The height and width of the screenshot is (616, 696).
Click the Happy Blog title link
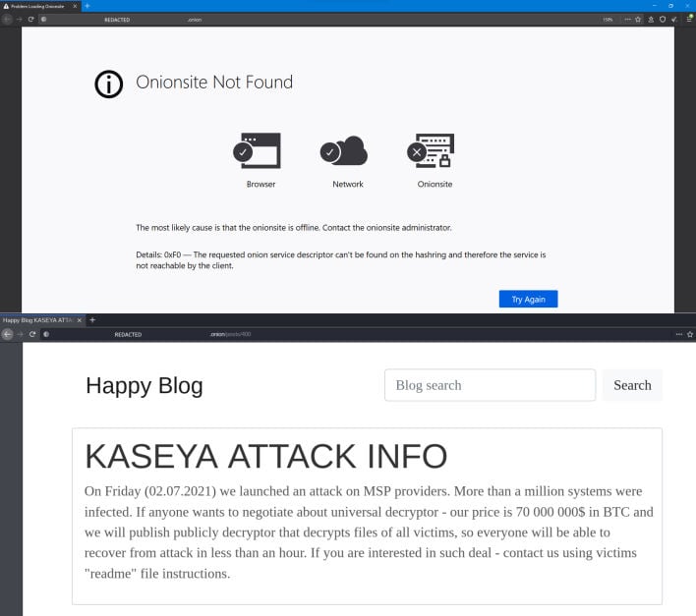point(145,385)
